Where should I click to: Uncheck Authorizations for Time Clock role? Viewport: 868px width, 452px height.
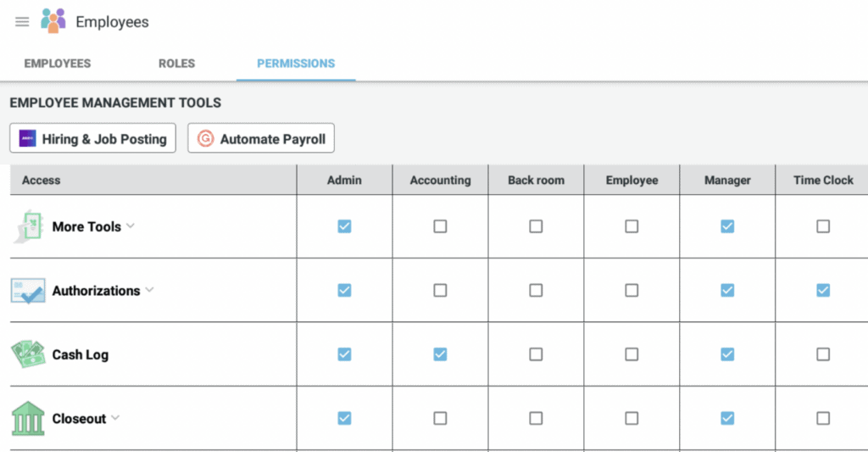click(823, 291)
